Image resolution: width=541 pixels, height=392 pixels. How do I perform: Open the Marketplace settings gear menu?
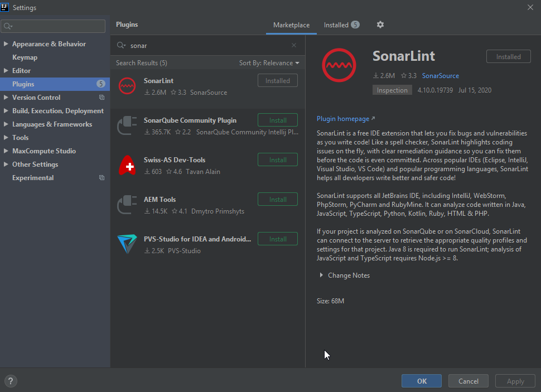click(x=380, y=25)
